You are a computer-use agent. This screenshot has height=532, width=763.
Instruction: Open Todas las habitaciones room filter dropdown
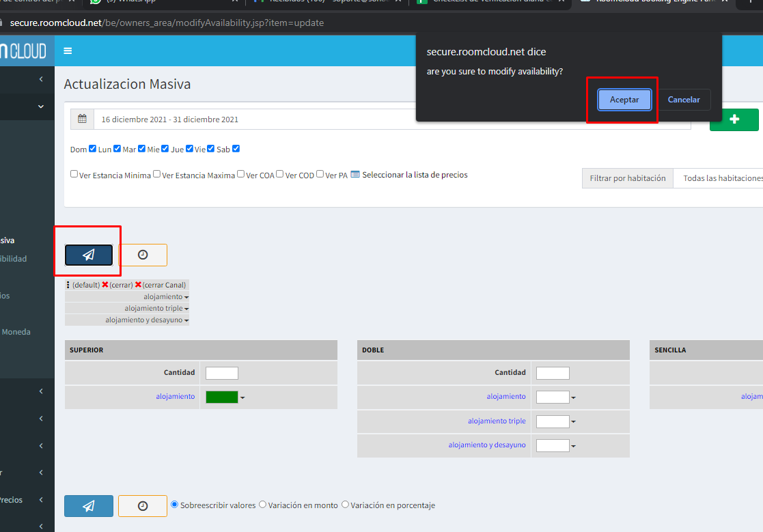pyautogui.click(x=721, y=178)
